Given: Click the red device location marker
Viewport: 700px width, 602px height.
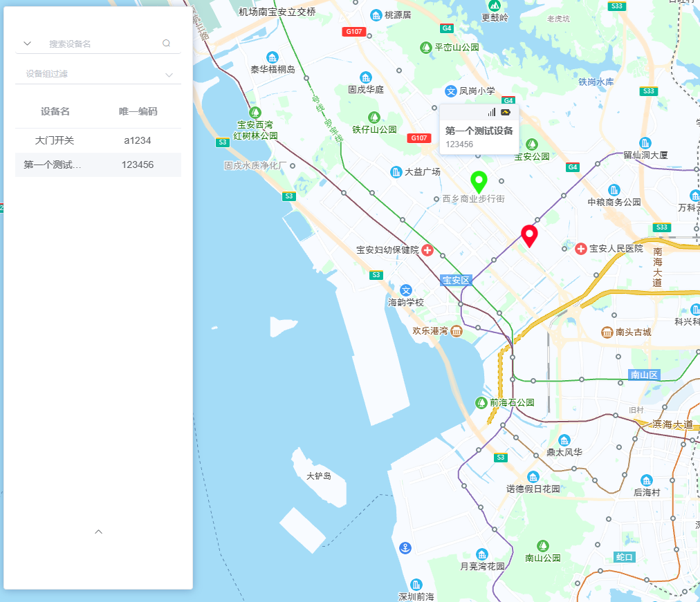Looking at the screenshot, I should [x=530, y=235].
